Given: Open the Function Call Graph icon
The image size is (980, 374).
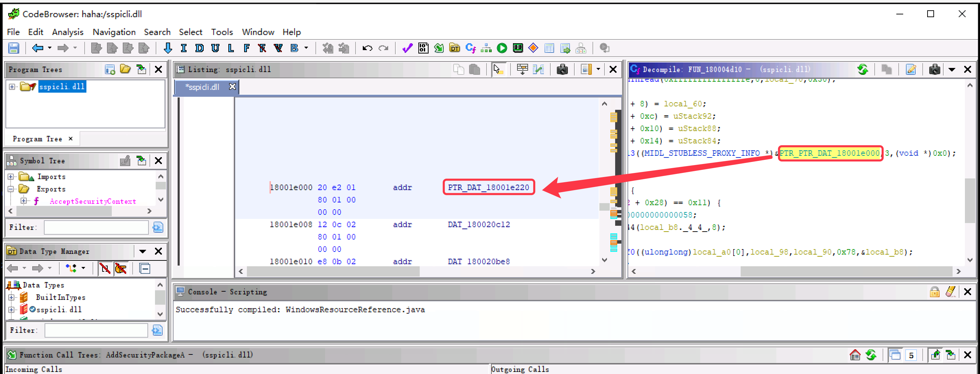Looking at the screenshot, I should tap(486, 48).
